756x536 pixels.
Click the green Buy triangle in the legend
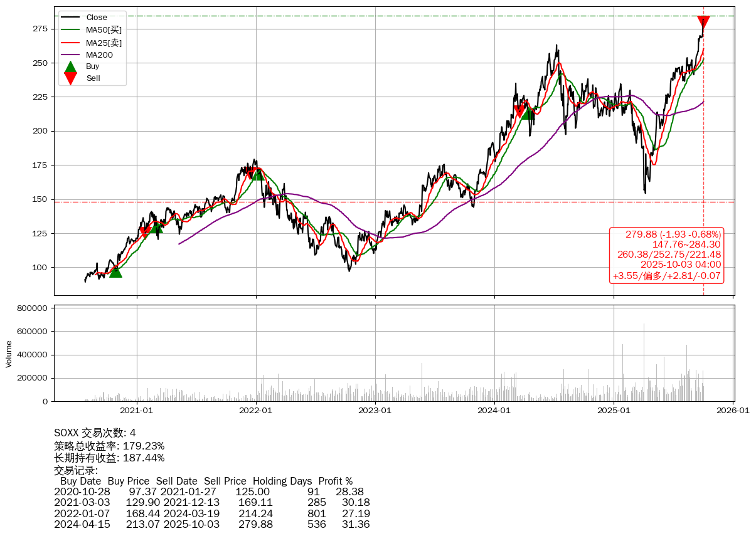(x=71, y=66)
